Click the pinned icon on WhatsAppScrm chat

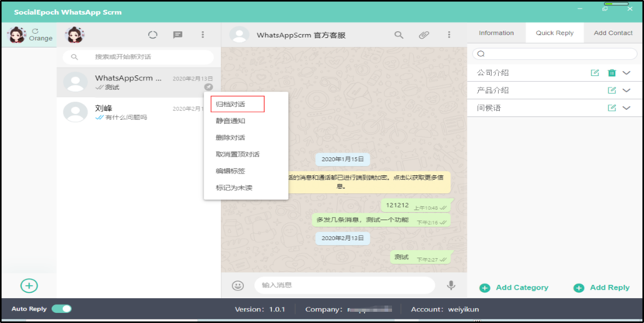click(x=208, y=87)
